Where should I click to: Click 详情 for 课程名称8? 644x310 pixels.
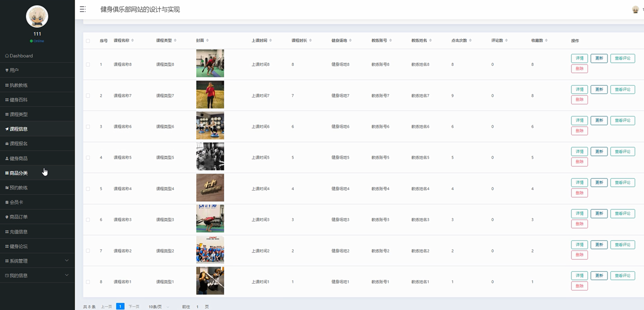tap(579, 58)
